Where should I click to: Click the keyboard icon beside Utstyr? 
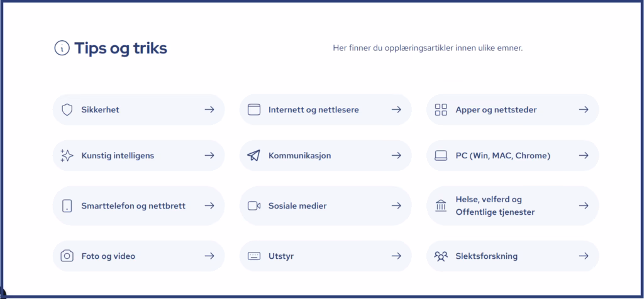click(254, 256)
